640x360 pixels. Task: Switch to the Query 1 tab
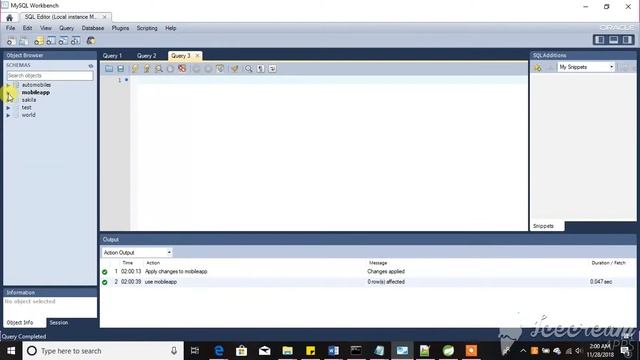[x=112, y=56]
